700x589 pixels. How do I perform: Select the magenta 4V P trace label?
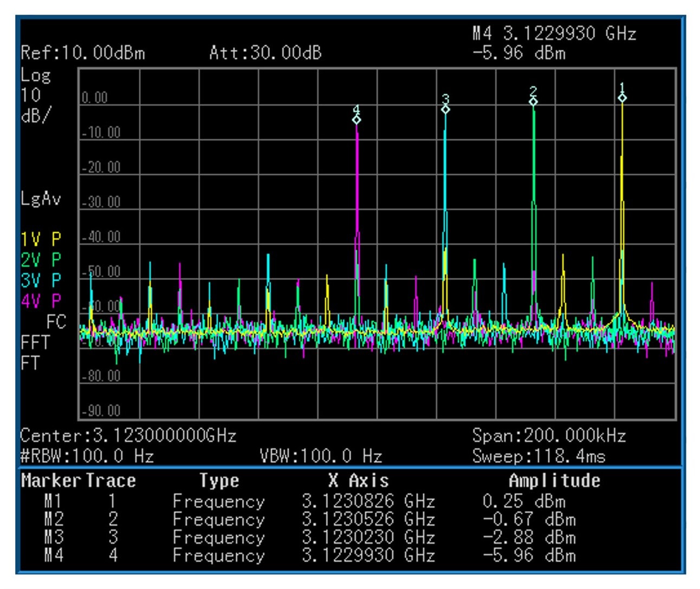(41, 300)
